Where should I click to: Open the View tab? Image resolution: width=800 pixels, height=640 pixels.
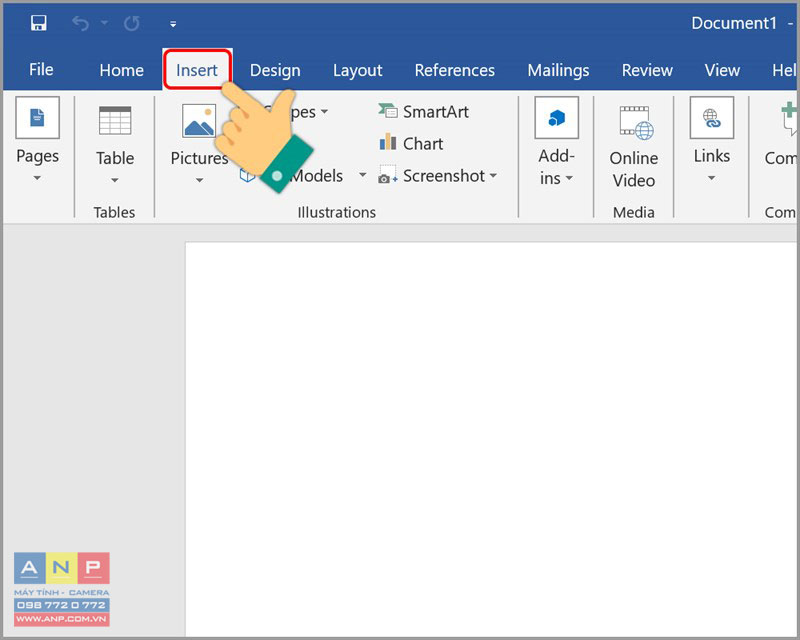pyautogui.click(x=722, y=70)
